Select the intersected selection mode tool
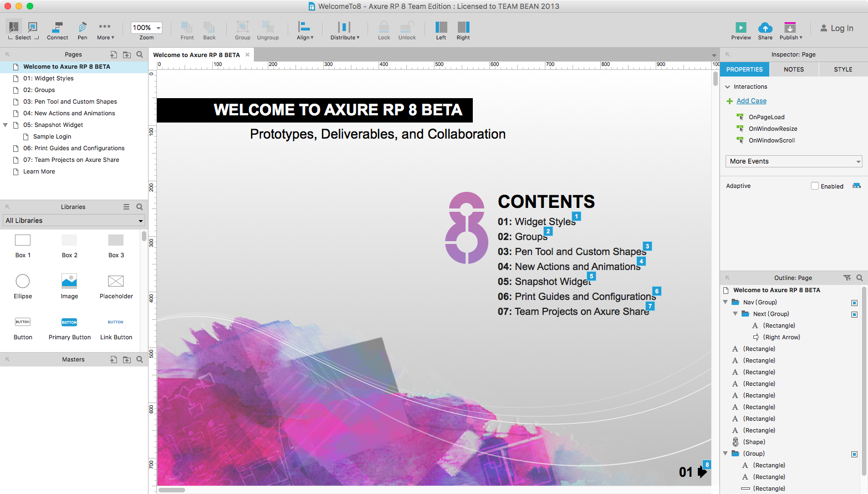This screenshot has height=494, width=868. (x=14, y=27)
